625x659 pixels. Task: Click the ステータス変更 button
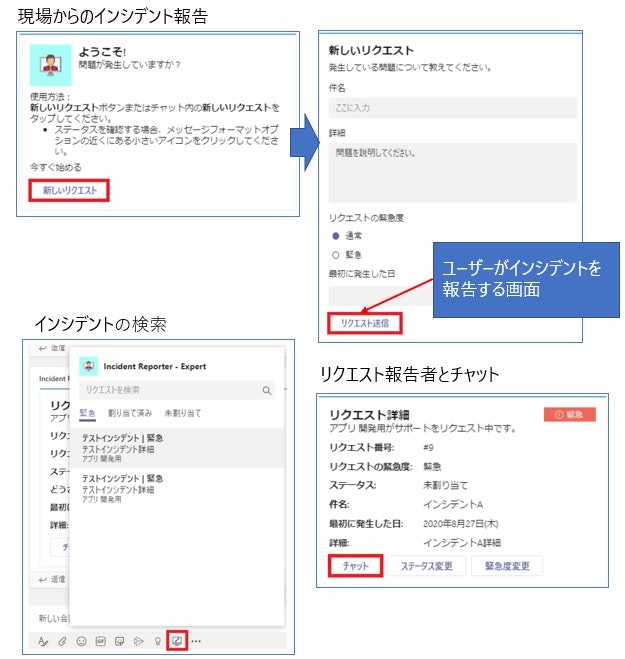426,566
